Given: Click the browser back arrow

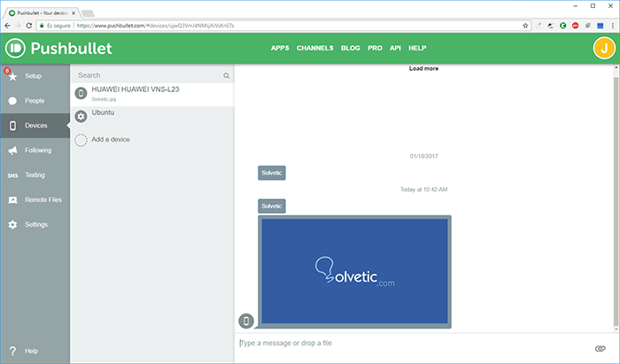Looking at the screenshot, I should coord(7,26).
